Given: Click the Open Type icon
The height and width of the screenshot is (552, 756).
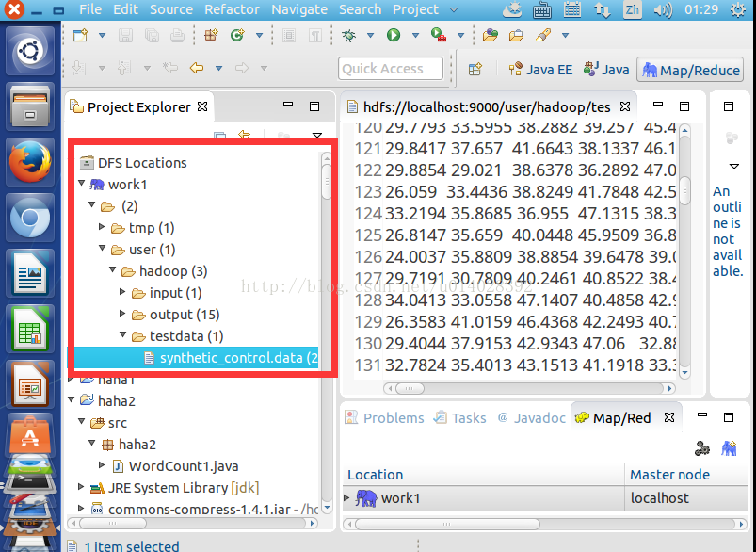Looking at the screenshot, I should (491, 35).
